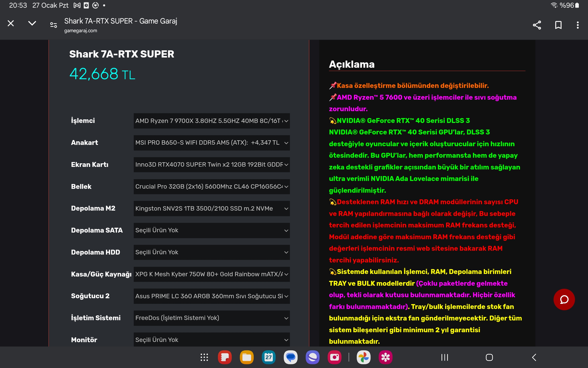Tap the recent apps navigation button
This screenshot has height=368, width=588.
click(x=445, y=357)
